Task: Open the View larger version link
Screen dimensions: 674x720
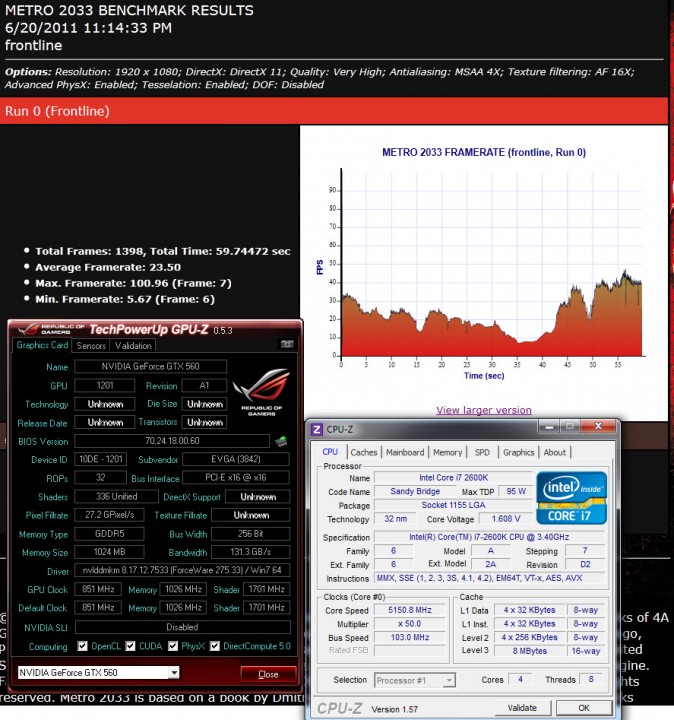Action: pyautogui.click(x=483, y=410)
